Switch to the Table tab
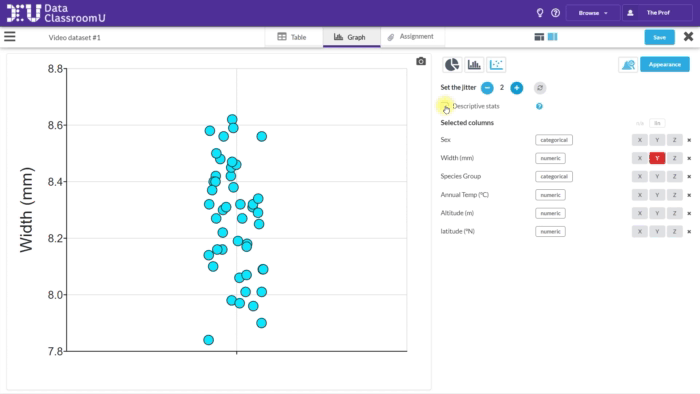 click(x=293, y=37)
